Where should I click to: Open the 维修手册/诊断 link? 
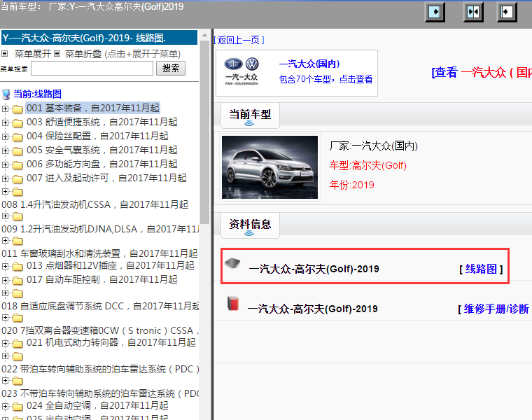(x=495, y=309)
